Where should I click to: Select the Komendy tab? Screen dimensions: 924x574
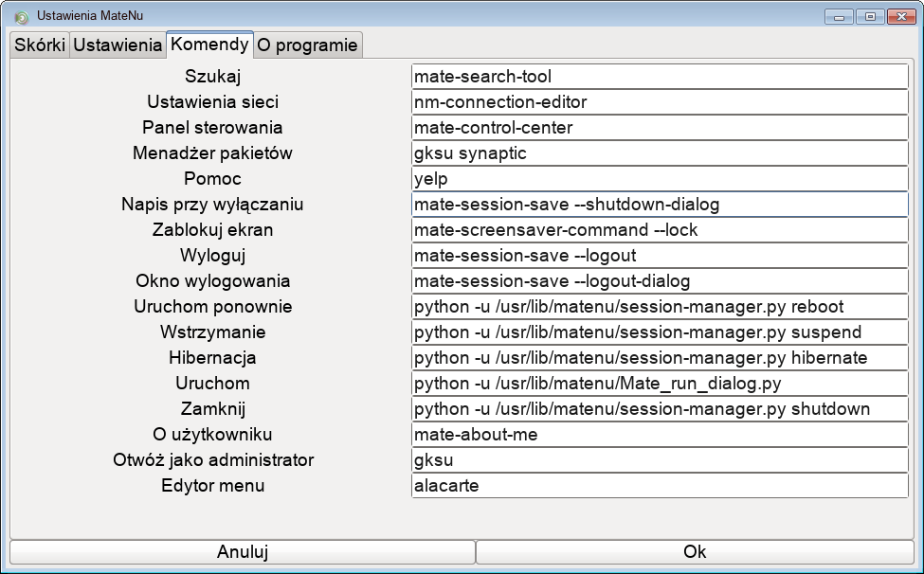(209, 45)
